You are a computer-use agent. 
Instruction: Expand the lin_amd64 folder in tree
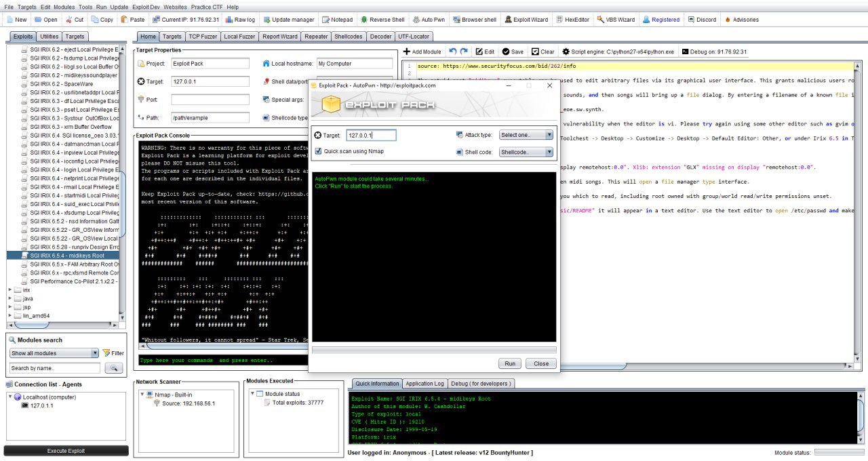tap(10, 315)
